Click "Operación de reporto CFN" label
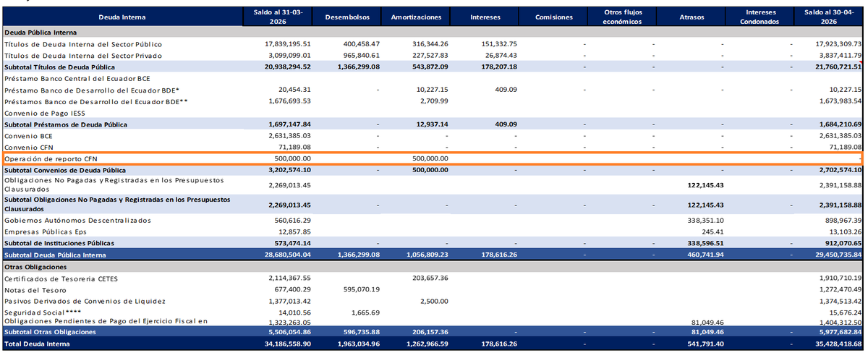The height and width of the screenshot is (353, 868). point(50,158)
